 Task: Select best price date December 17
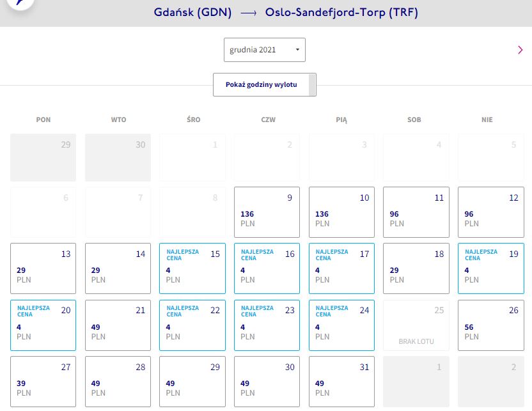pyautogui.click(x=341, y=268)
